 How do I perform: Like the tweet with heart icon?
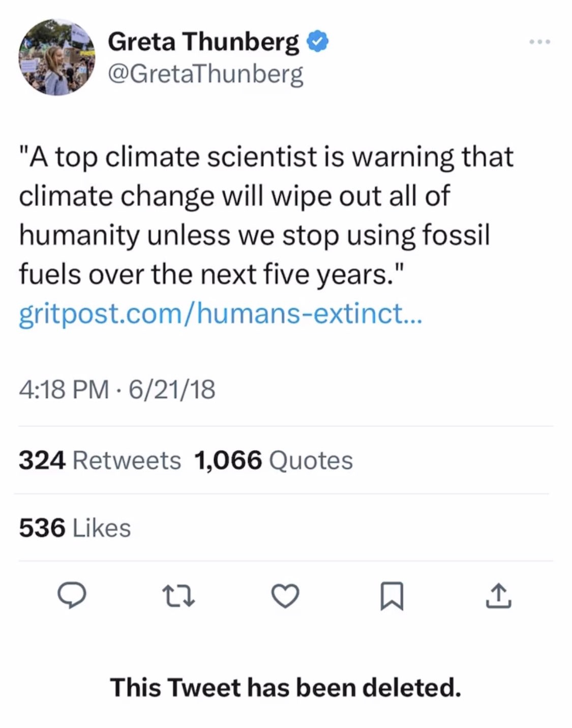(285, 597)
